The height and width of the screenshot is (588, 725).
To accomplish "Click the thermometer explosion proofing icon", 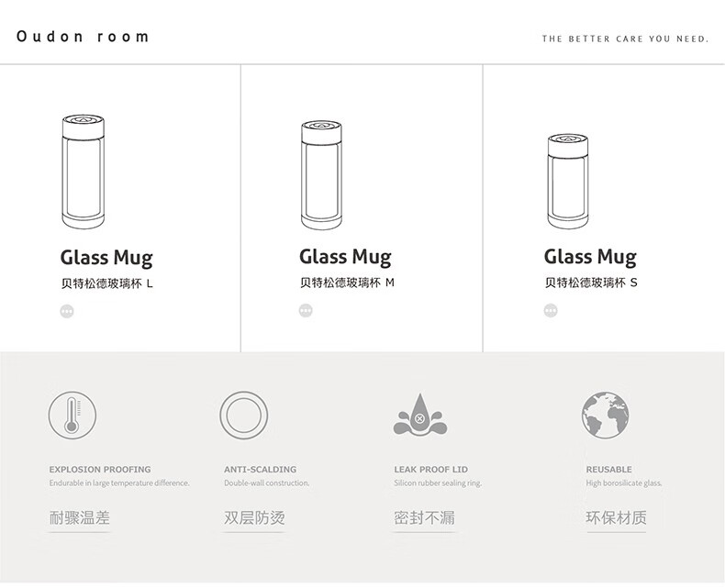I will click(72, 415).
